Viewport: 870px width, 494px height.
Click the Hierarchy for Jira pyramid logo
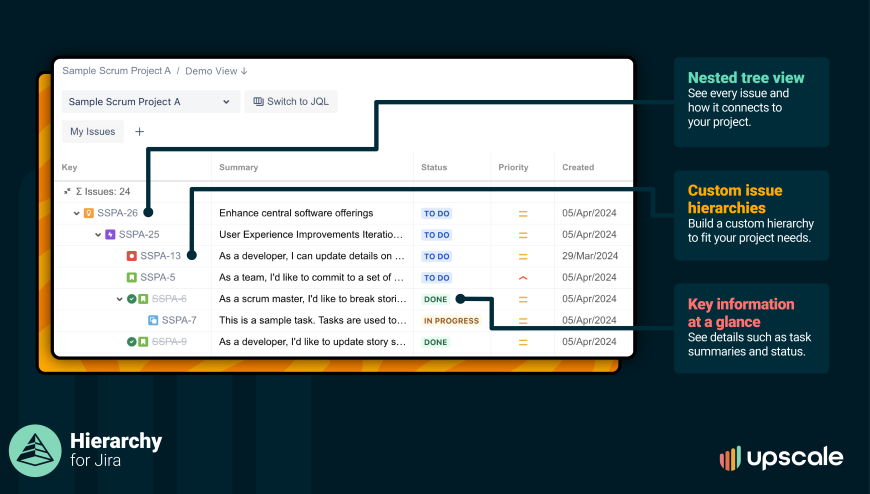pyautogui.click(x=35, y=451)
